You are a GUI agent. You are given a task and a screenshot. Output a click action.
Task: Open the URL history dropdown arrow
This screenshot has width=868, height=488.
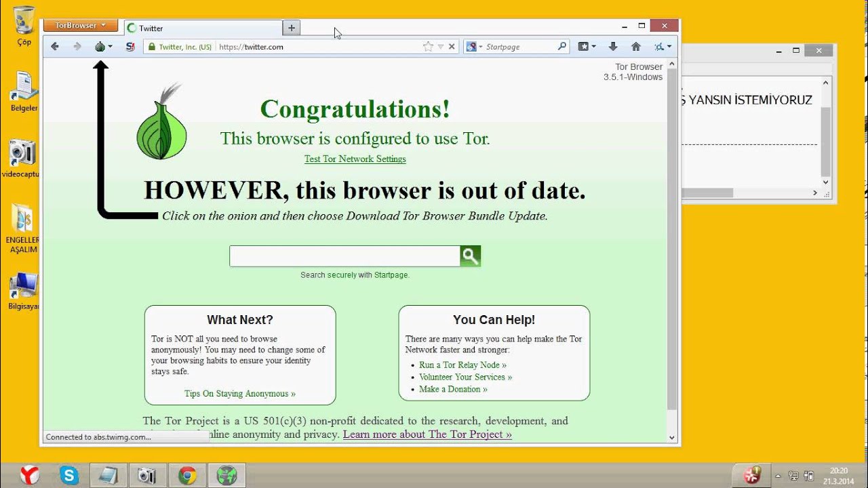coord(441,47)
